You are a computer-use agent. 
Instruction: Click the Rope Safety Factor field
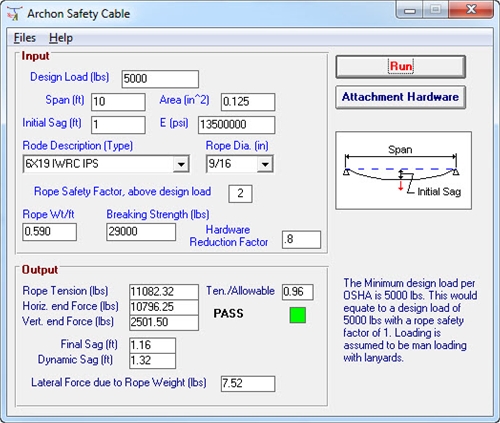tap(240, 194)
